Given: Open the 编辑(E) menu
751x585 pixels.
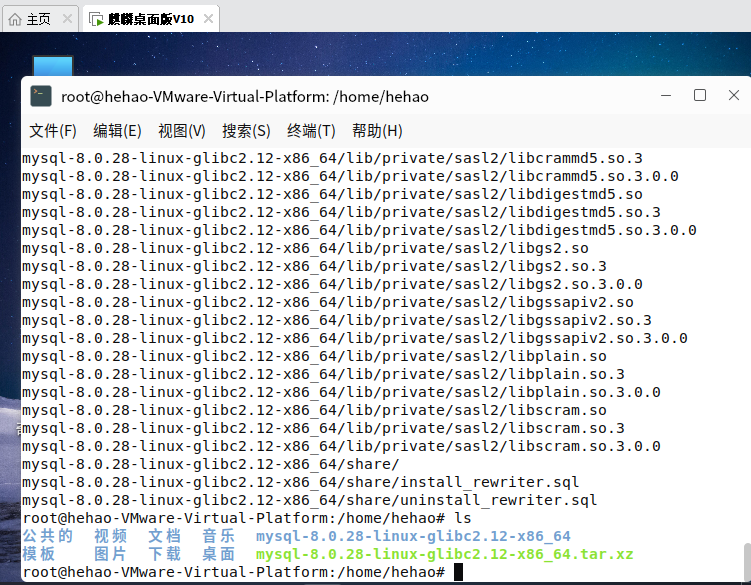Looking at the screenshot, I should click(x=117, y=131).
